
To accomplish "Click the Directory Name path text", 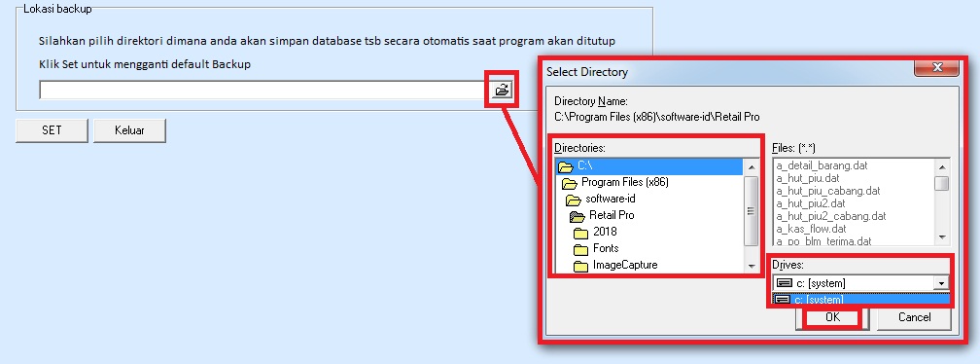I will [657, 117].
